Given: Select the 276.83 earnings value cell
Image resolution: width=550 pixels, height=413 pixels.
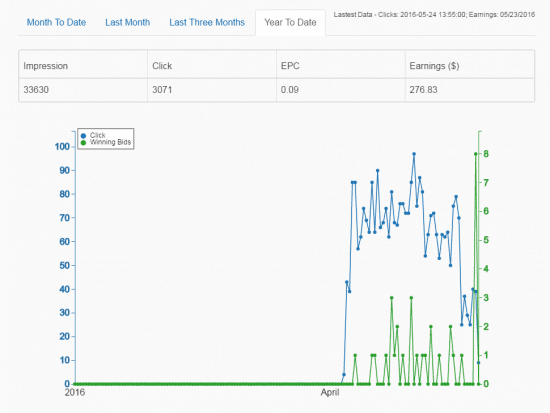Looking at the screenshot, I should coord(470,90).
